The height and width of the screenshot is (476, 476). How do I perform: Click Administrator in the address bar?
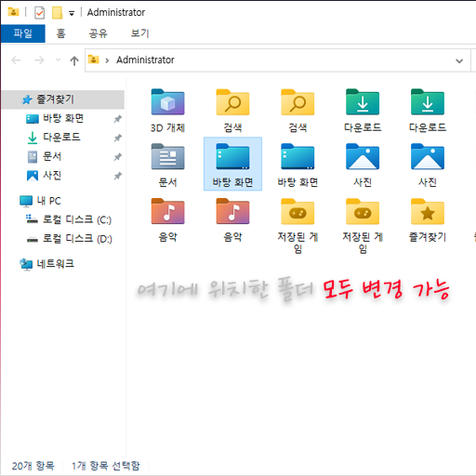tap(145, 59)
